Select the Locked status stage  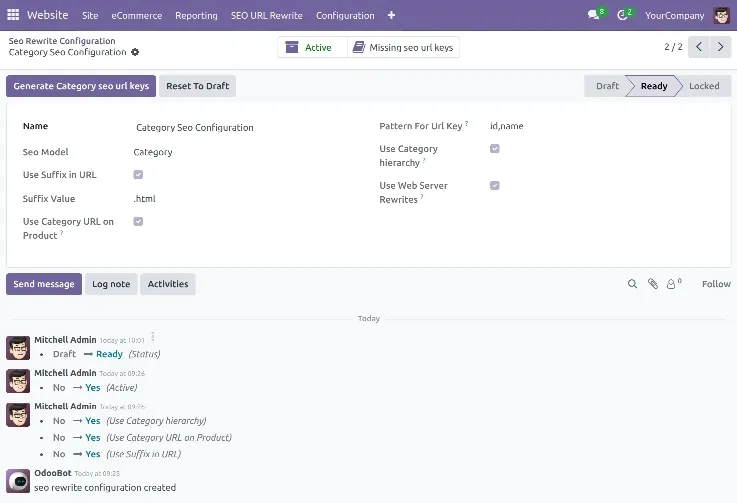pyautogui.click(x=704, y=86)
